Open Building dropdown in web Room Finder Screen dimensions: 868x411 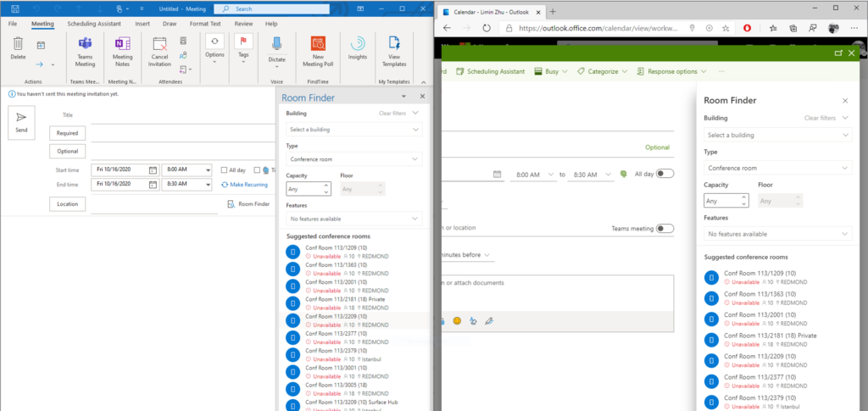click(778, 135)
